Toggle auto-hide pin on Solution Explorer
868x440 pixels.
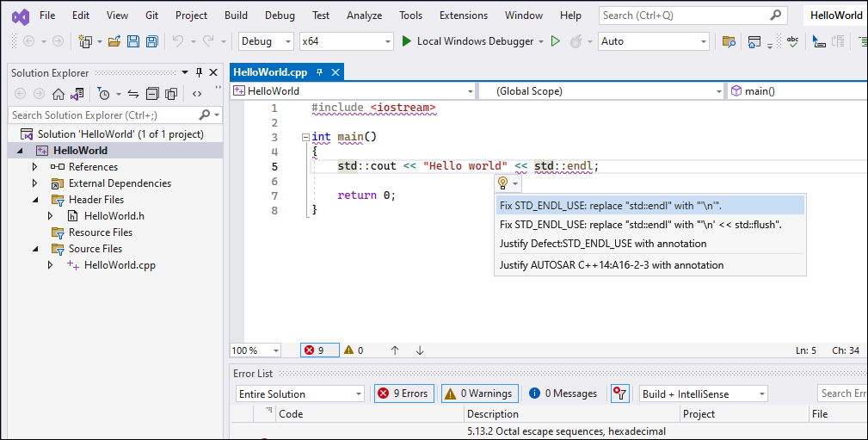[200, 72]
